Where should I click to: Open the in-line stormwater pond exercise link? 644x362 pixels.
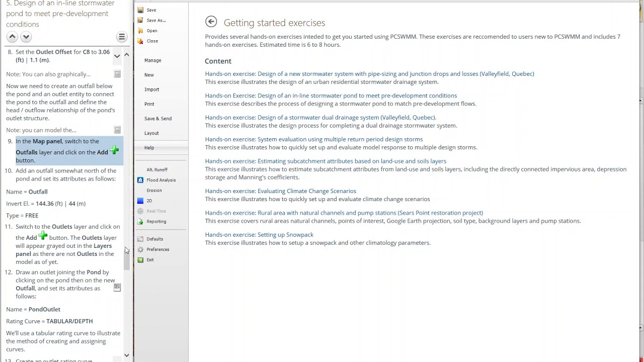pos(331,96)
